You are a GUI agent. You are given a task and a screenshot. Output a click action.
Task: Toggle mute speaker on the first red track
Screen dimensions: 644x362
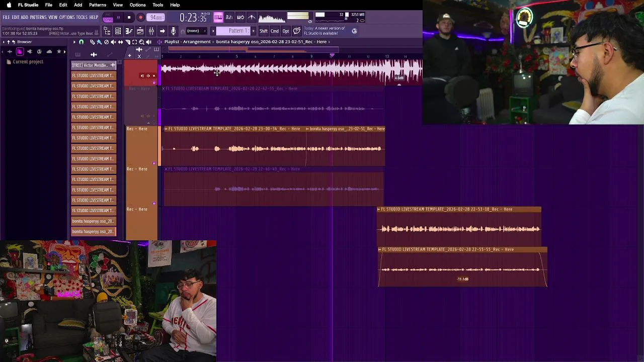coord(148,76)
